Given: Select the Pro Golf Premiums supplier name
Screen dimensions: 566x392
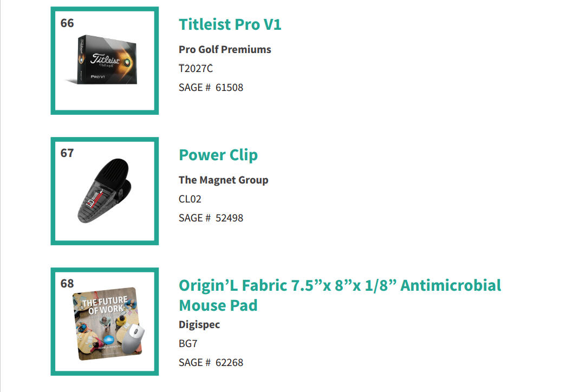Looking at the screenshot, I should 225,49.
